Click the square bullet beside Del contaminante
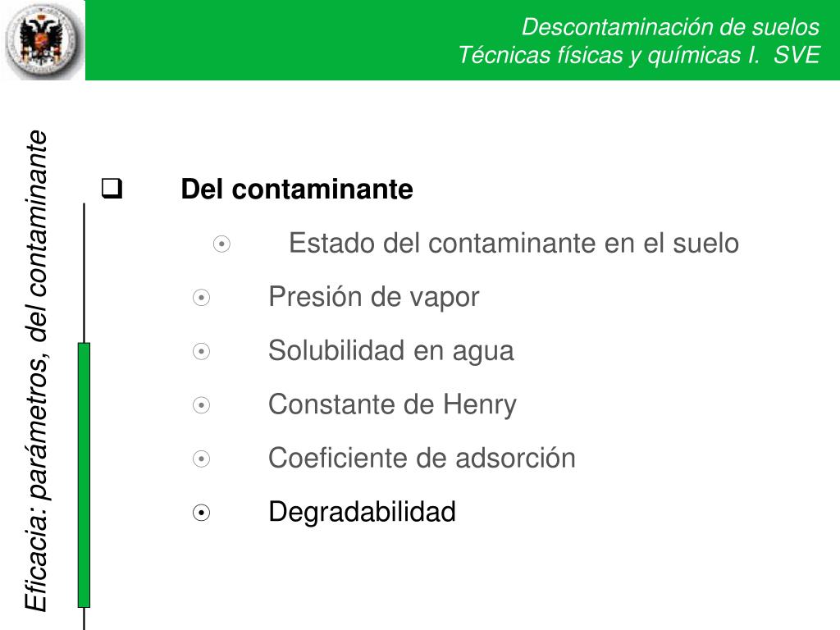Viewport: 840px width, 630px height. [112, 189]
